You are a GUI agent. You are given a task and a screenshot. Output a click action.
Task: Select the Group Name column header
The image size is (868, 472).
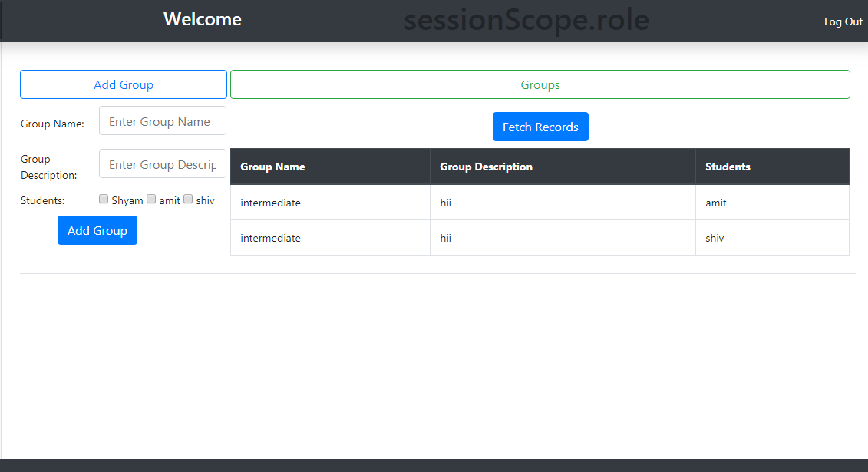point(331,167)
